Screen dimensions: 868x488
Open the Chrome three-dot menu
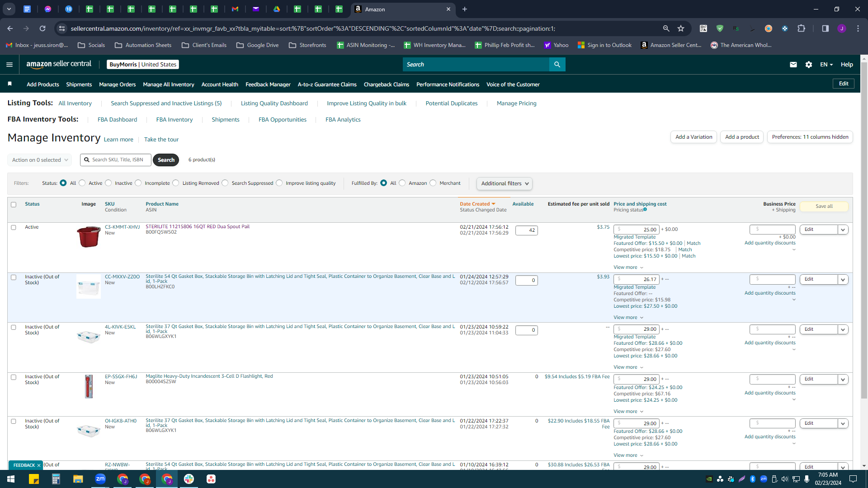858,28
